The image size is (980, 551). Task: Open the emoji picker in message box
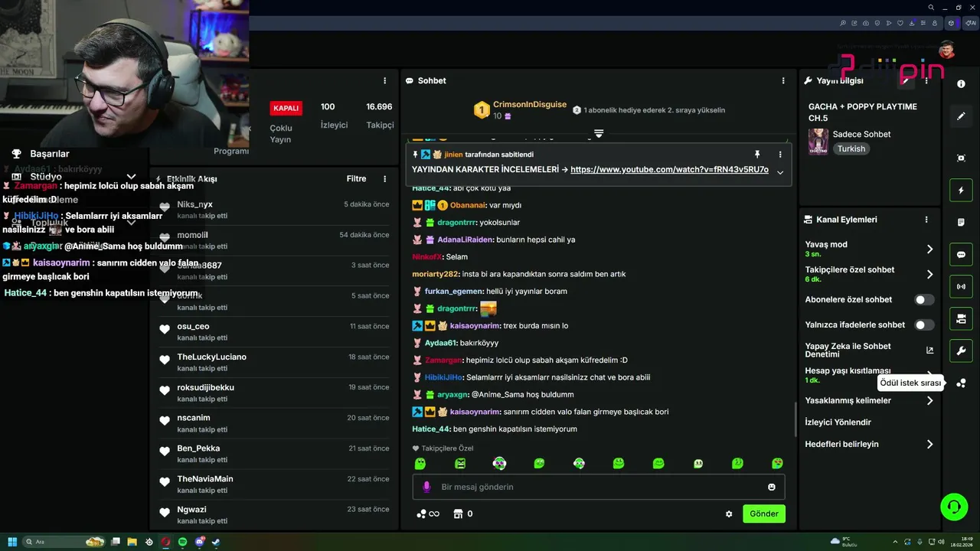pos(771,487)
